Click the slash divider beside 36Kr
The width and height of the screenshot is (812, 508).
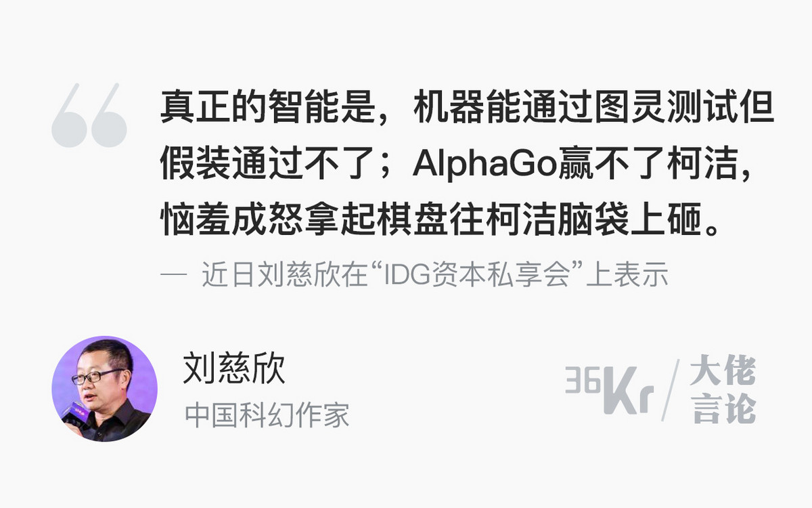pyautogui.click(x=671, y=390)
